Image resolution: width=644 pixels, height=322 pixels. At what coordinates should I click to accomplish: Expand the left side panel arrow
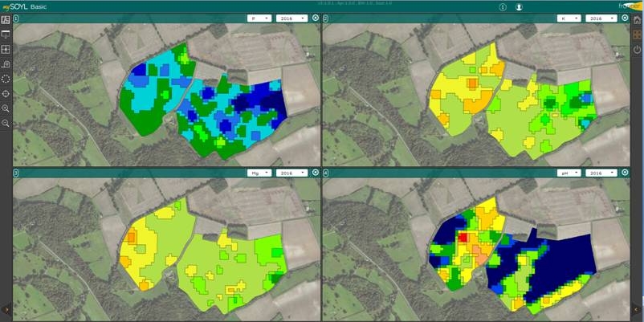coord(6,308)
